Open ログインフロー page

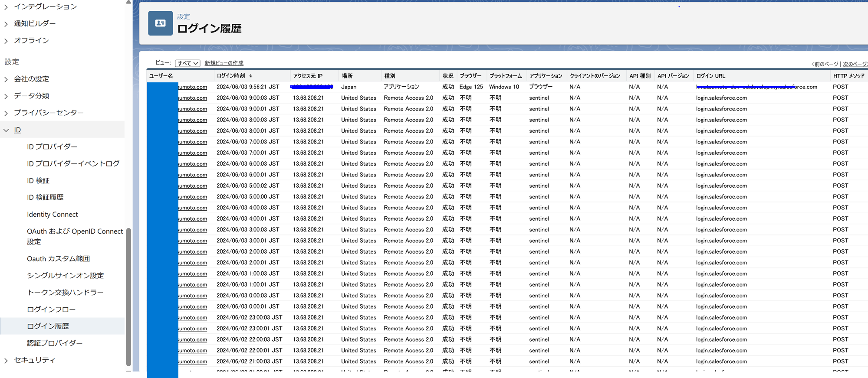[x=51, y=310]
